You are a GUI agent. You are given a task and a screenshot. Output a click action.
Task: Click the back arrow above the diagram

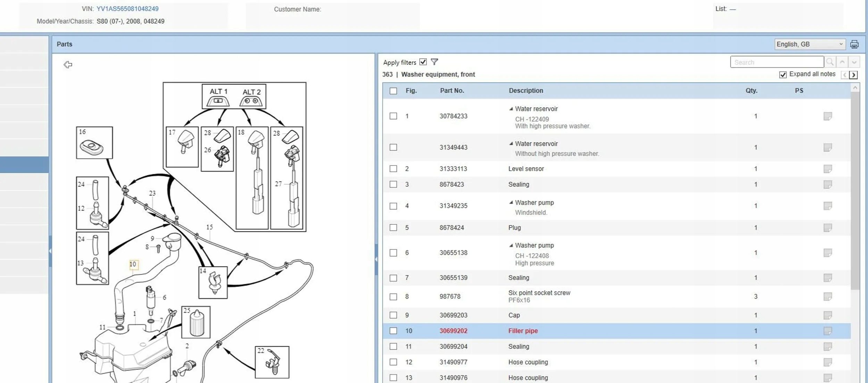click(x=68, y=65)
